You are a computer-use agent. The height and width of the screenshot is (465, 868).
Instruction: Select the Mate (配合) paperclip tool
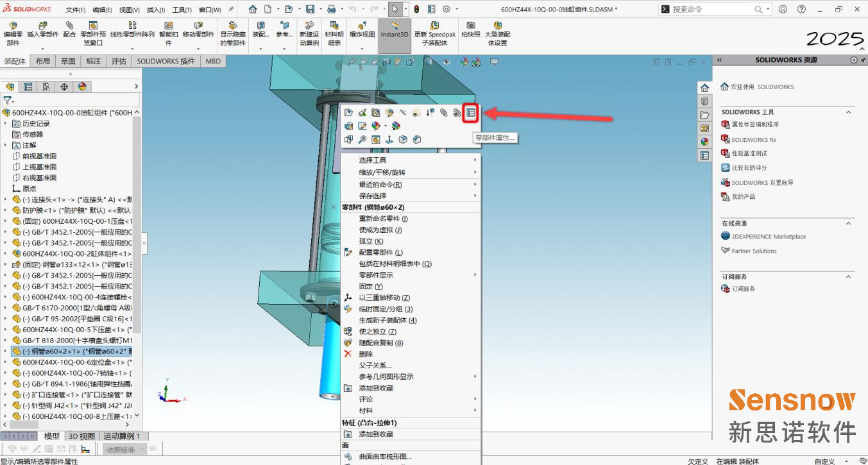(x=69, y=30)
